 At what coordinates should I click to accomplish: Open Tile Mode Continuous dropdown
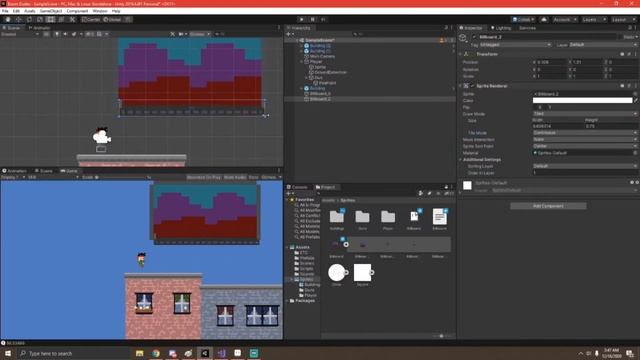(585, 133)
